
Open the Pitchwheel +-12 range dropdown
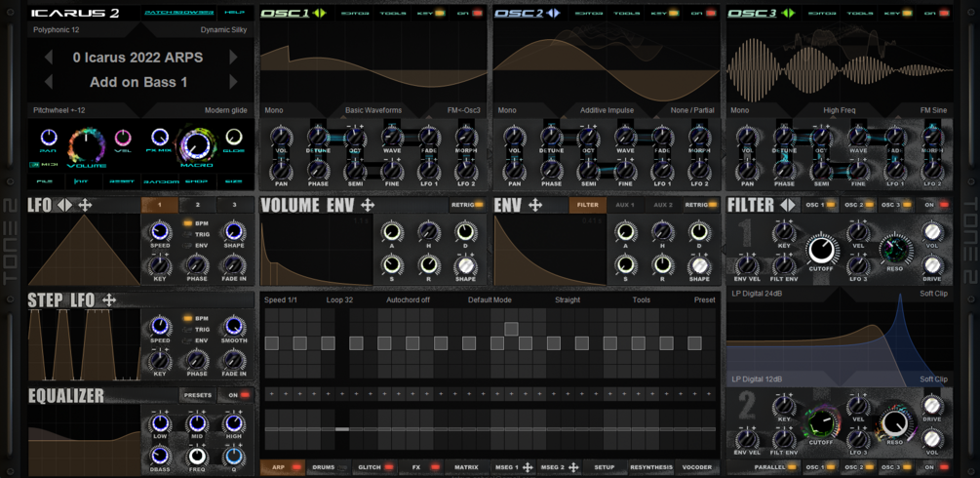click(59, 110)
